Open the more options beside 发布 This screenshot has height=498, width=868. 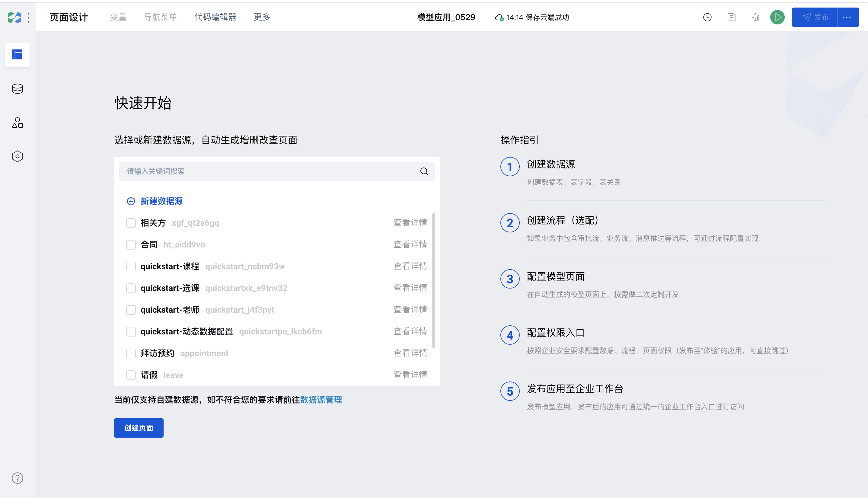[x=848, y=17]
